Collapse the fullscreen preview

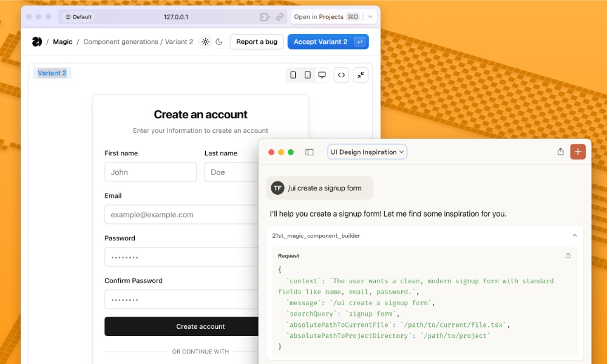click(x=361, y=75)
